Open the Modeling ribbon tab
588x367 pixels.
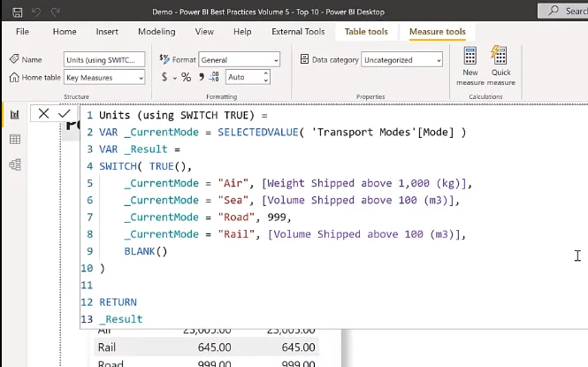157,32
